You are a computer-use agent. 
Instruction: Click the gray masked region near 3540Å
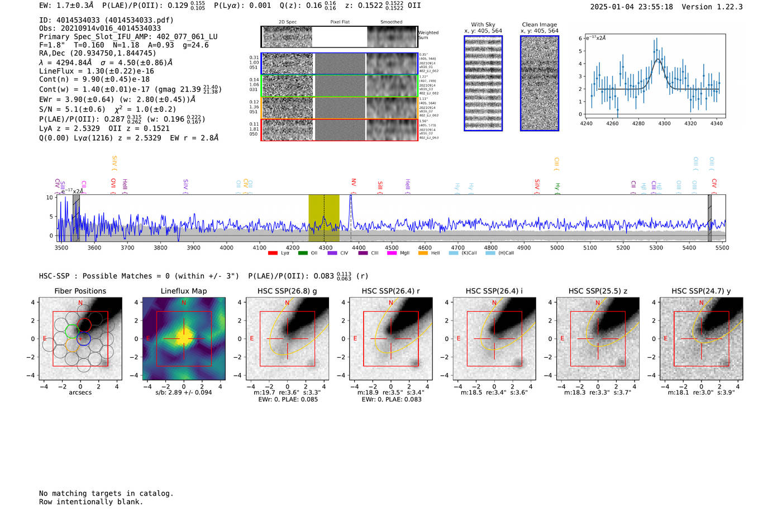(76, 218)
